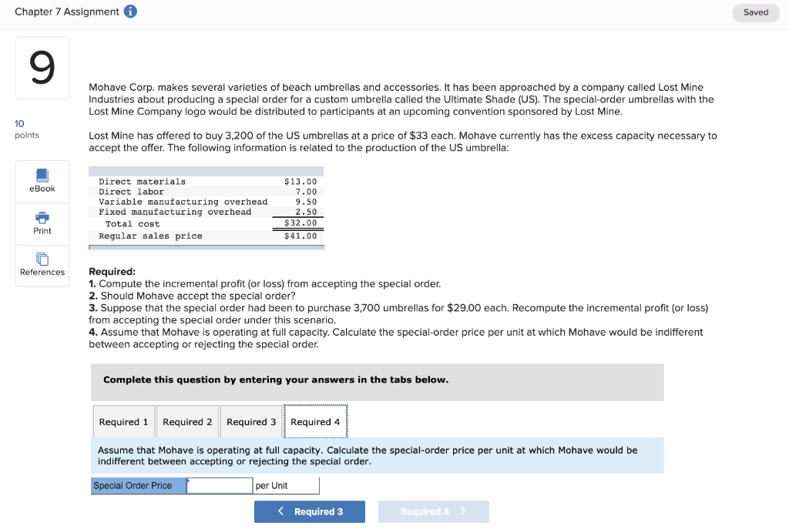This screenshot has height=532, width=789.
Task: Switch to the Required 1 tab
Action: 124,422
